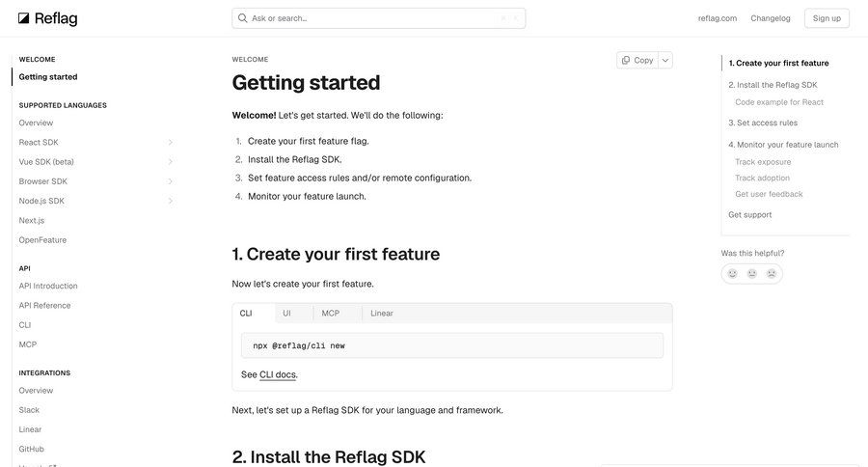Open API Reference in the sidebar
The image size is (868, 467).
pos(45,306)
